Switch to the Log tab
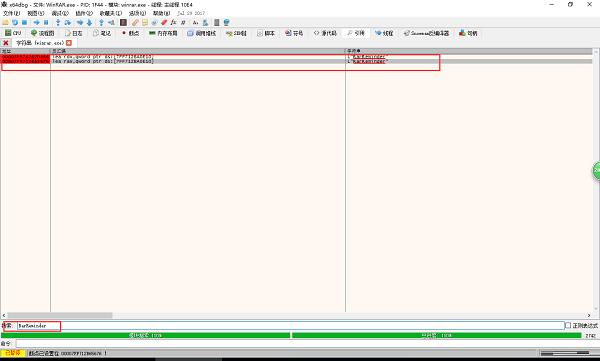This screenshot has width=600, height=361. 73,33
